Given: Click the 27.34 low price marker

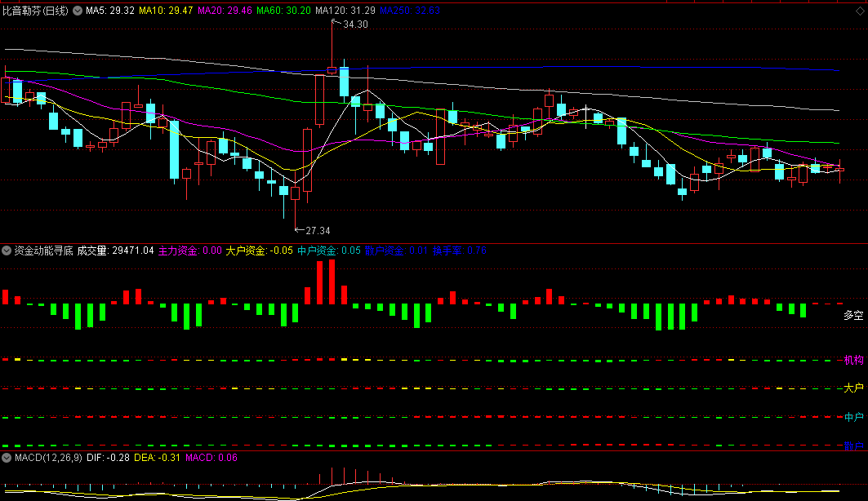Looking at the screenshot, I should (x=317, y=231).
